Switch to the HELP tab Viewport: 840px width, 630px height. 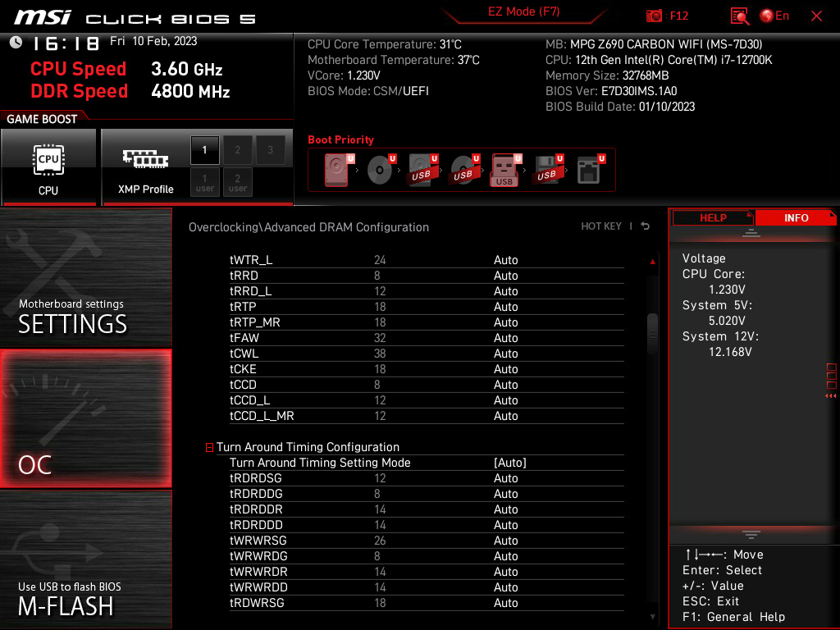[x=713, y=218]
